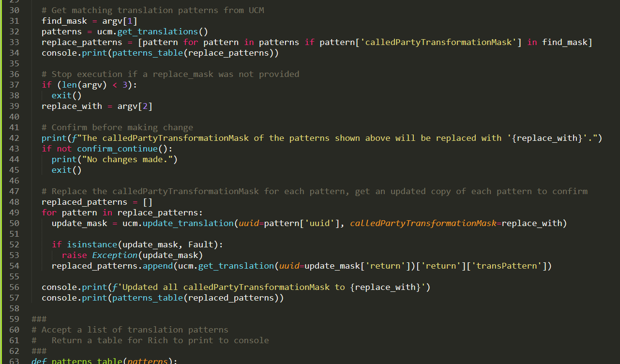
Task: Click the "Stop execution" comment on line 36
Action: coord(170,74)
